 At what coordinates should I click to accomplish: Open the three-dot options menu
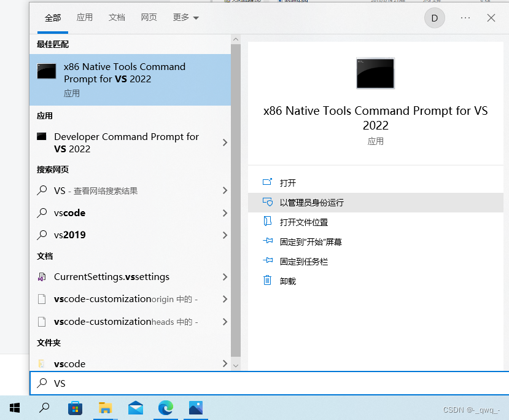pyautogui.click(x=465, y=18)
